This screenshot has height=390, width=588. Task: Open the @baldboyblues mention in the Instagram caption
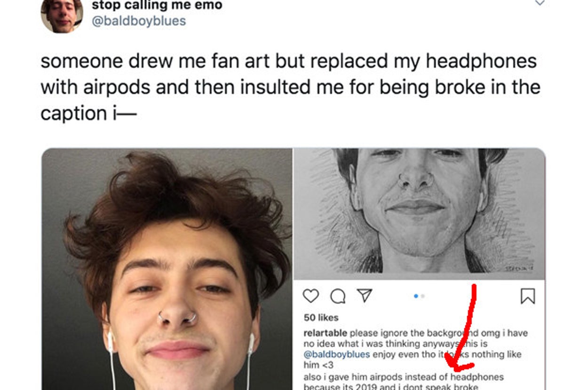(x=337, y=354)
